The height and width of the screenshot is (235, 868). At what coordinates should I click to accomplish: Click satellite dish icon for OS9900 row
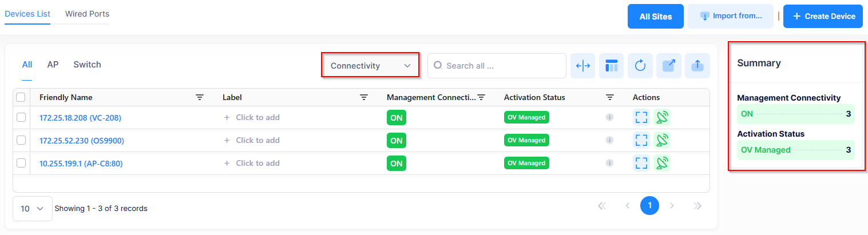tap(661, 140)
